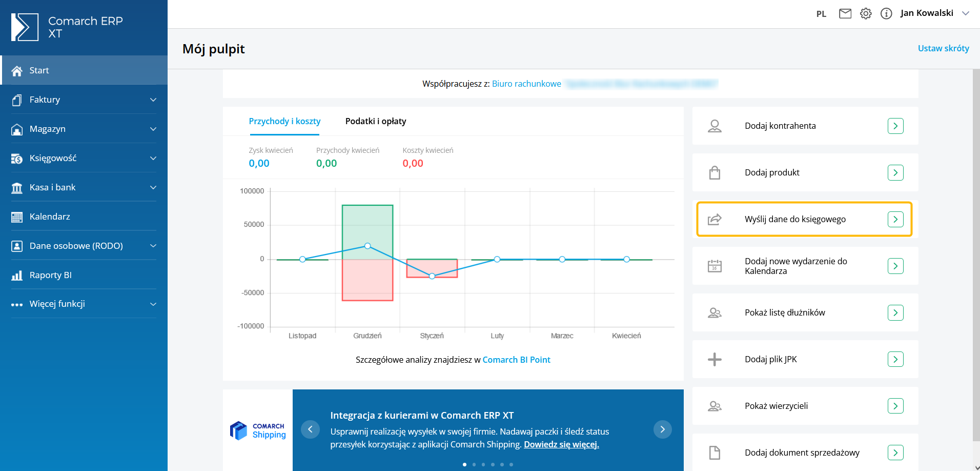
Task: Click the person icon beside Dodaj kontrahenta
Action: pyautogui.click(x=714, y=126)
